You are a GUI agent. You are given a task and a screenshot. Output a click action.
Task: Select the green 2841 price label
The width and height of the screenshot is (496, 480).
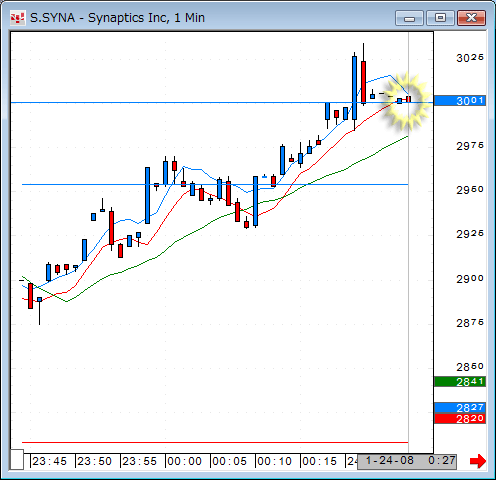(460, 381)
